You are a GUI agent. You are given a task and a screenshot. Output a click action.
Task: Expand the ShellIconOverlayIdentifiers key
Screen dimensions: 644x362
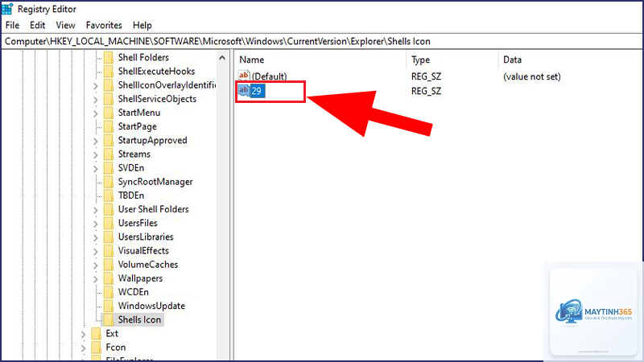pyautogui.click(x=95, y=86)
